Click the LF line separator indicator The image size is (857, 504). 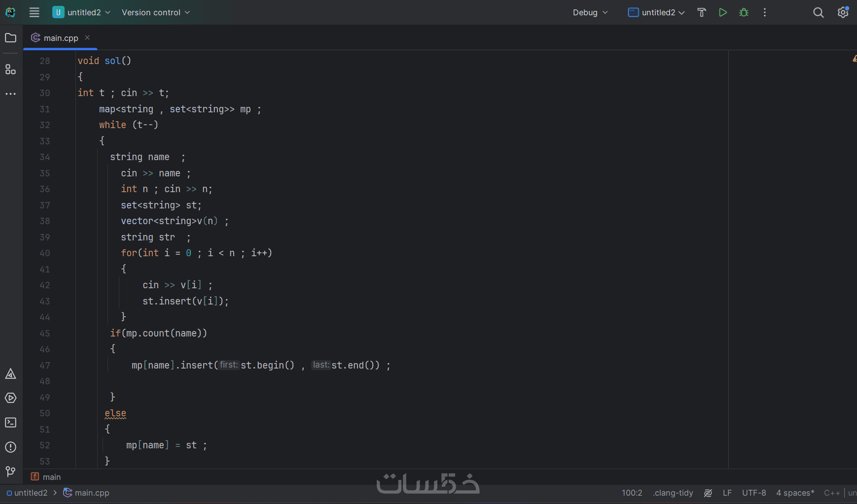click(727, 493)
